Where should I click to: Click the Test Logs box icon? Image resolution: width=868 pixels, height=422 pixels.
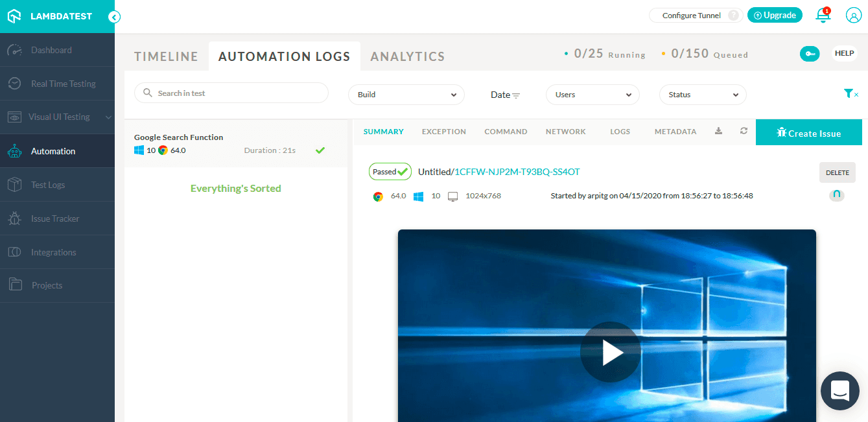point(14,185)
